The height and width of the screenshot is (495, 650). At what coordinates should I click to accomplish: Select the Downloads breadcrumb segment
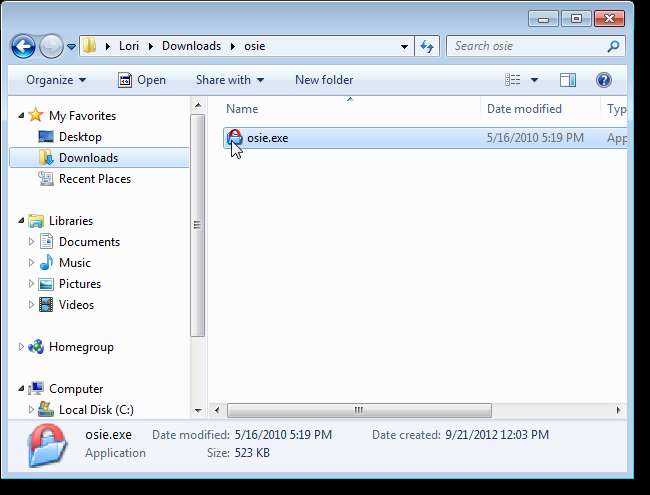191,46
